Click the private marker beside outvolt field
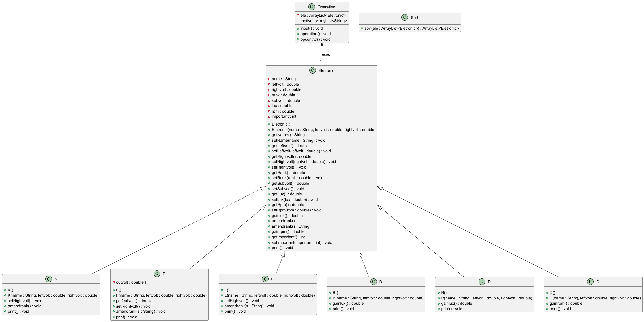This screenshot has width=644, height=322. point(113,282)
